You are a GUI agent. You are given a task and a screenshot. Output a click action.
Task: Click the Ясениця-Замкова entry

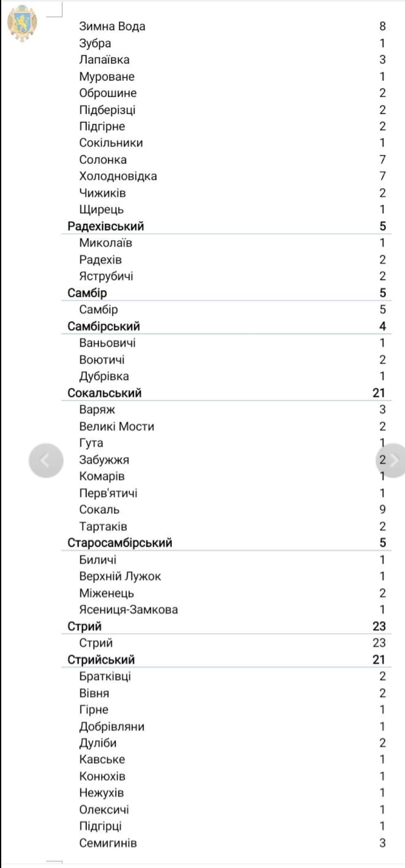click(128, 610)
